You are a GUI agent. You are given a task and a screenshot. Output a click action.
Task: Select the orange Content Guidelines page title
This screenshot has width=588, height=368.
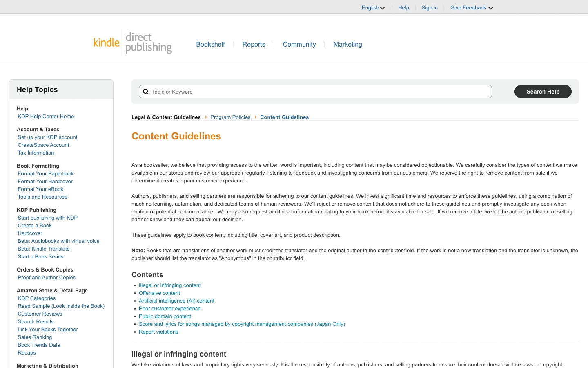[x=176, y=136]
